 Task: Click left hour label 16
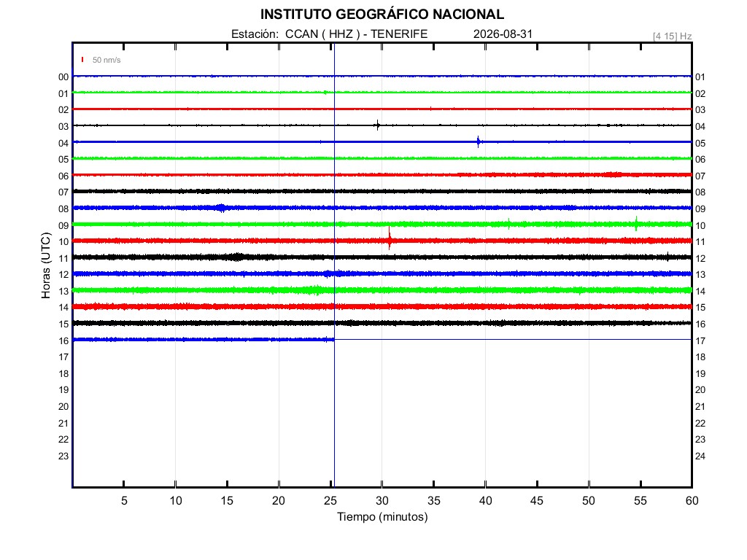coord(63,341)
